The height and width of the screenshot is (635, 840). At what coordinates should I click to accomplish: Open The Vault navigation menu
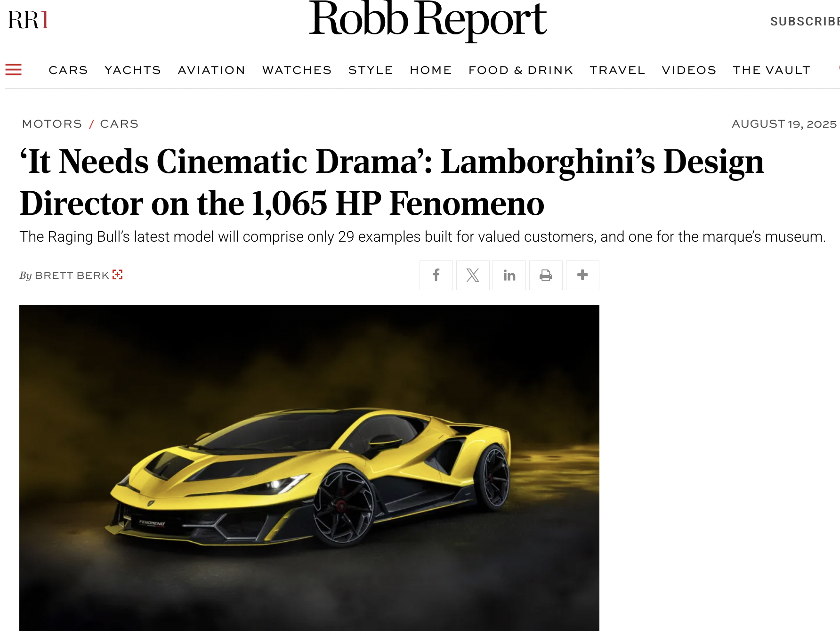(x=771, y=70)
